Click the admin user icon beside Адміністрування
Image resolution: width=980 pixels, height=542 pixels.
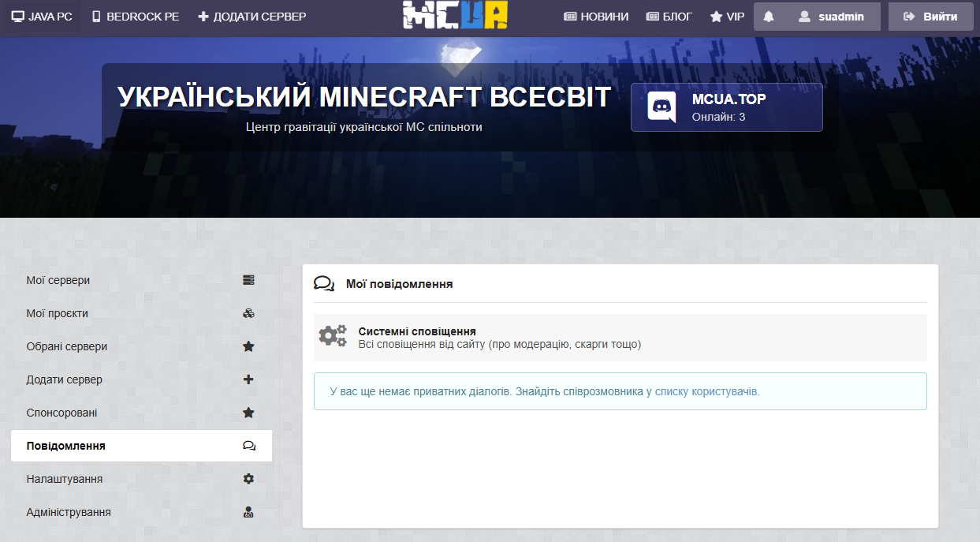(x=248, y=512)
